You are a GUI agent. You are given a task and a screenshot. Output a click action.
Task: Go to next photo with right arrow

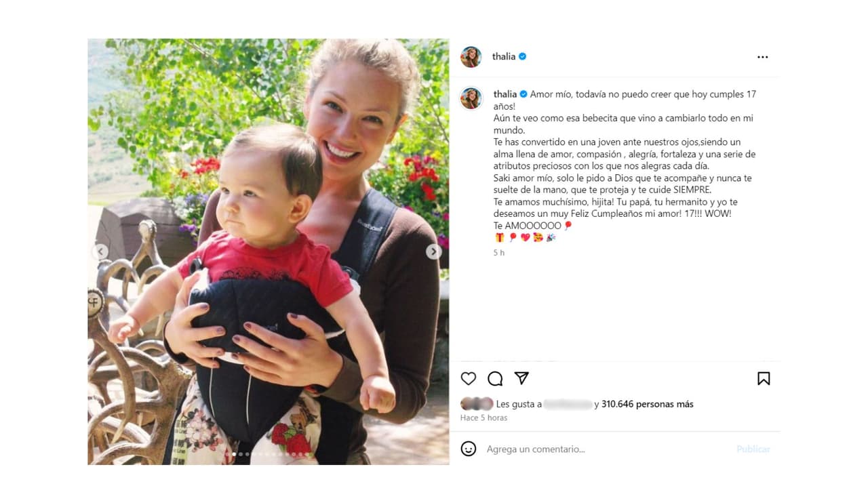[x=433, y=251]
